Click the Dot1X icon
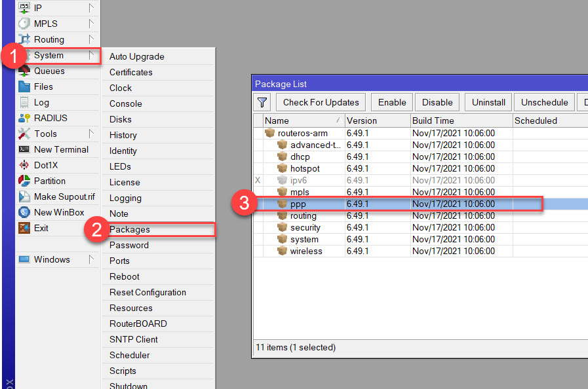 (x=24, y=165)
